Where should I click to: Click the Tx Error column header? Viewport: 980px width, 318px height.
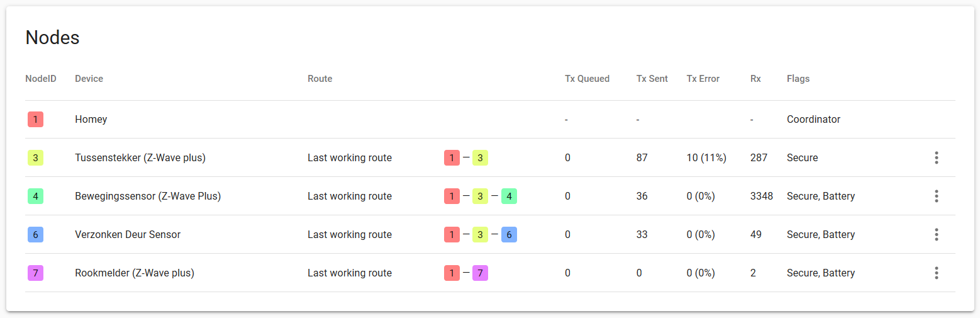[x=703, y=79]
